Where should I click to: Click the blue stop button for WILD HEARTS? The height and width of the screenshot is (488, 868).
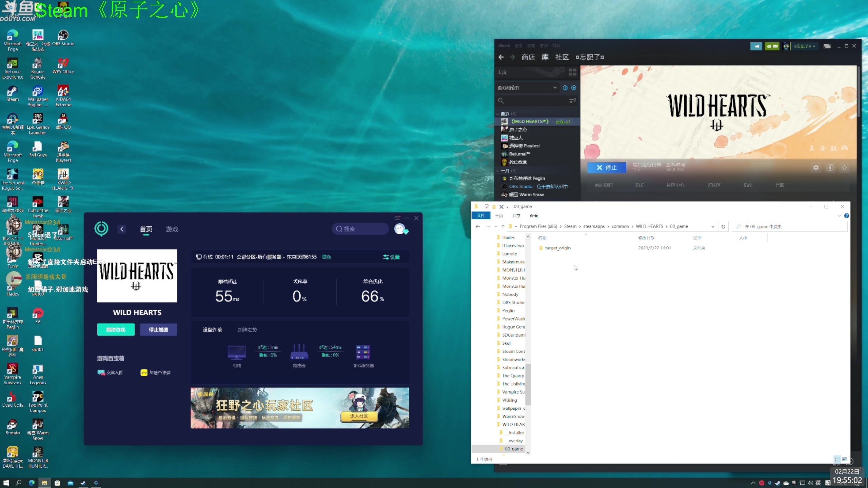[x=607, y=167]
